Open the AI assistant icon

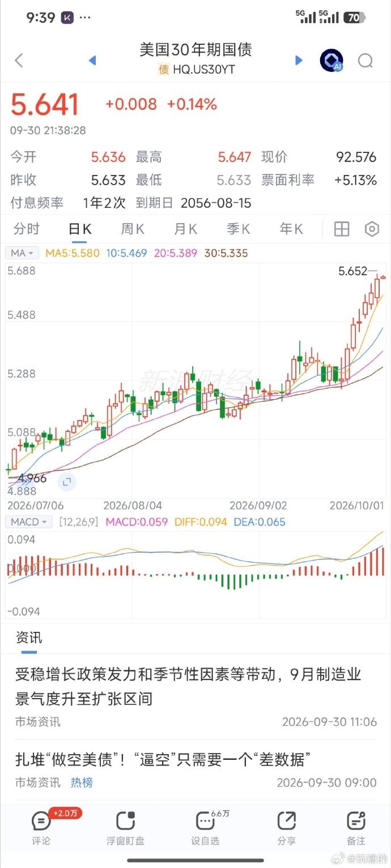331,60
